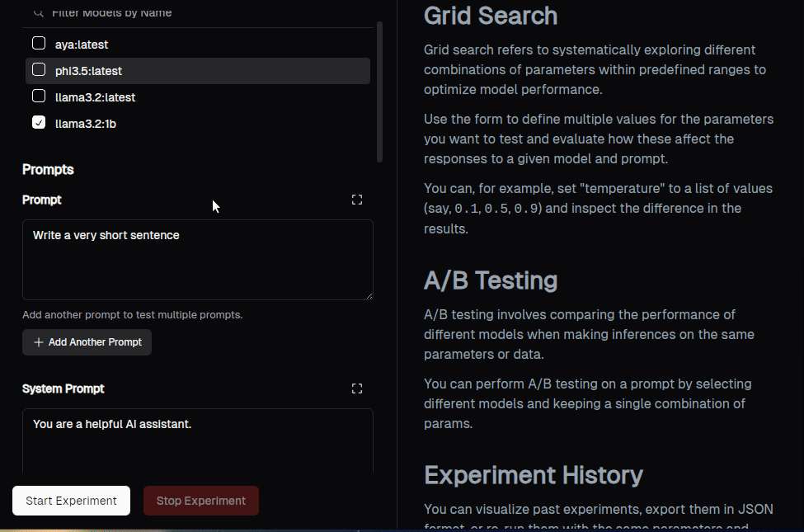804x532 pixels.
Task: Select the phi3.5:latest model name label
Action: tap(88, 71)
